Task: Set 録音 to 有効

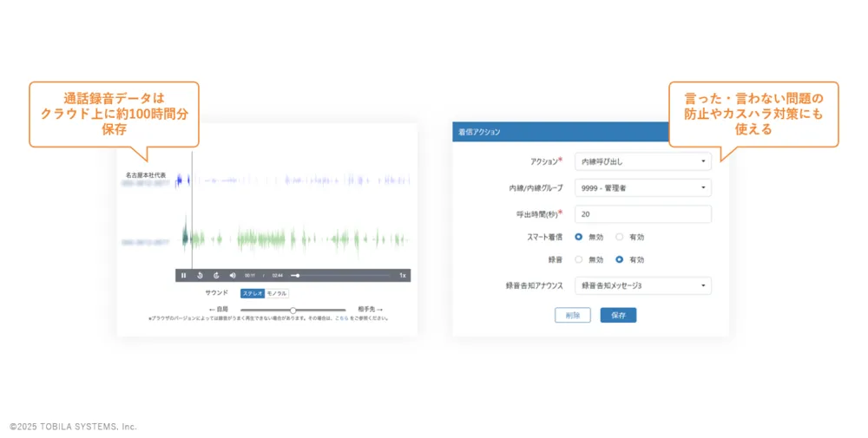Action: click(620, 259)
